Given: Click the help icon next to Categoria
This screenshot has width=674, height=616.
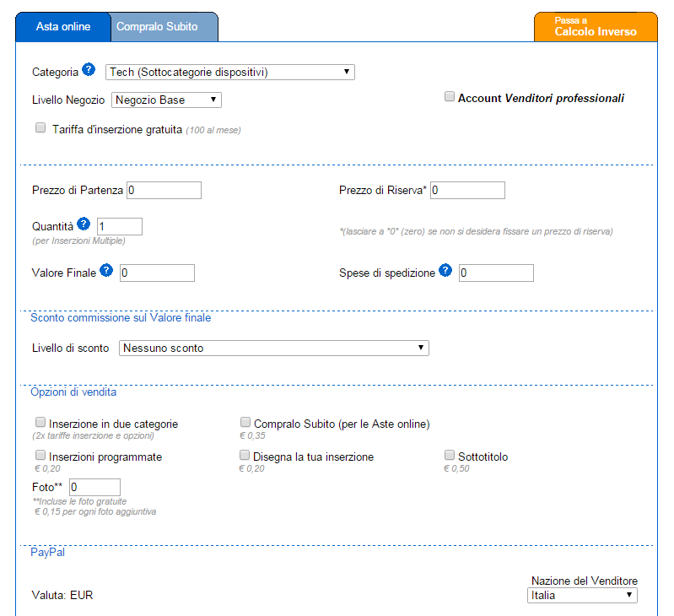Looking at the screenshot, I should click(x=89, y=70).
